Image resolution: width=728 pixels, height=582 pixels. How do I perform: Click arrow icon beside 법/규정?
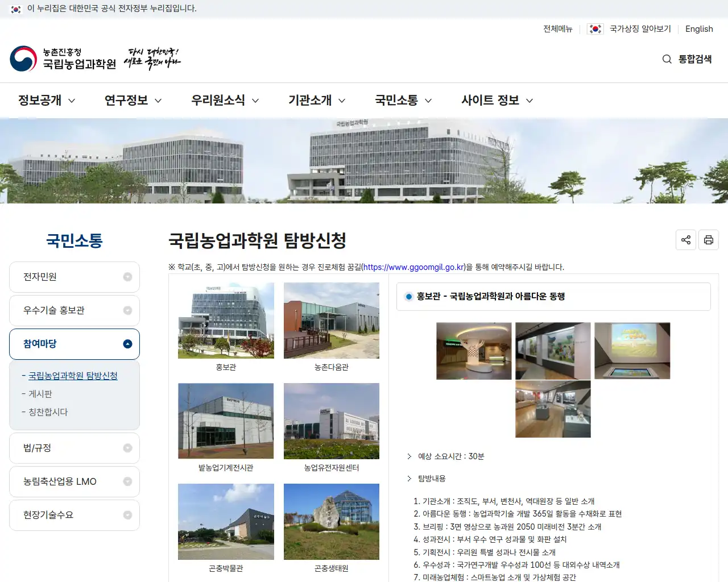pyautogui.click(x=127, y=448)
